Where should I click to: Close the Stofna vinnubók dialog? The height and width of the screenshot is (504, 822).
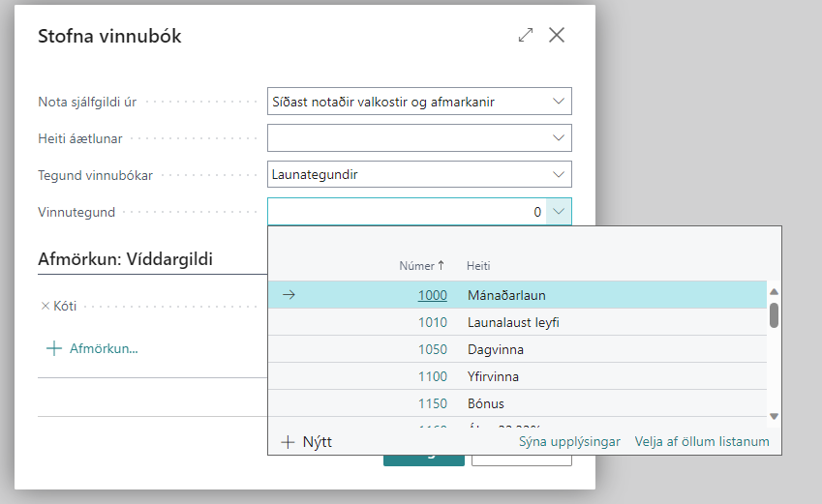click(557, 36)
